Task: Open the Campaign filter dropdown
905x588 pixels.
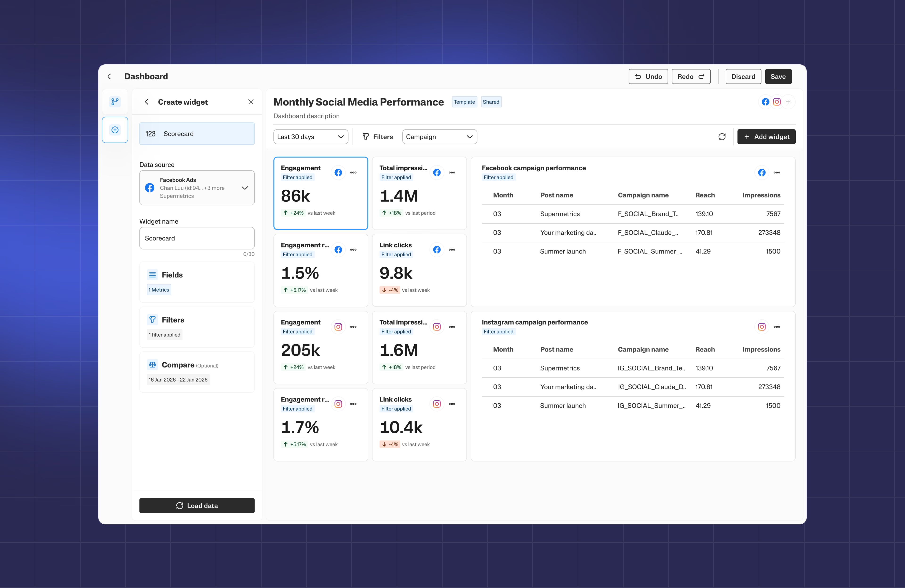Action: [x=440, y=137]
